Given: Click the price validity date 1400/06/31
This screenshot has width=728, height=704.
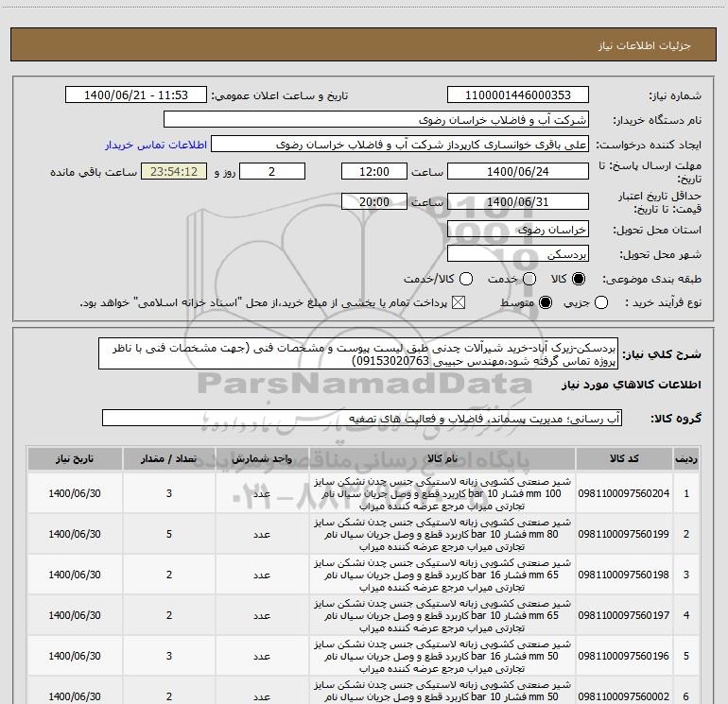Looking at the screenshot, I should [518, 202].
